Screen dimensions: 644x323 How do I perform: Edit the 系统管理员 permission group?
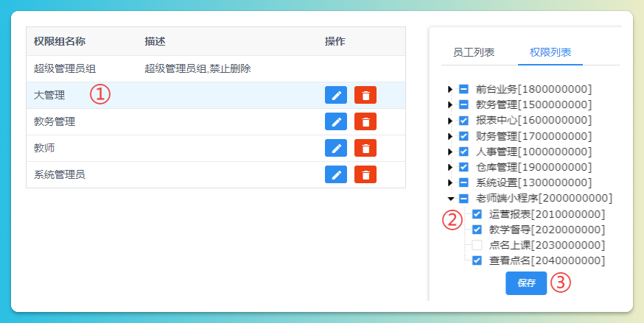(x=335, y=174)
